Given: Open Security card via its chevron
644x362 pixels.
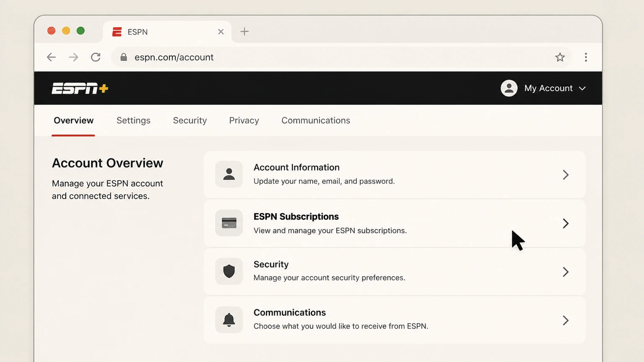Looking at the screenshot, I should pos(566,272).
